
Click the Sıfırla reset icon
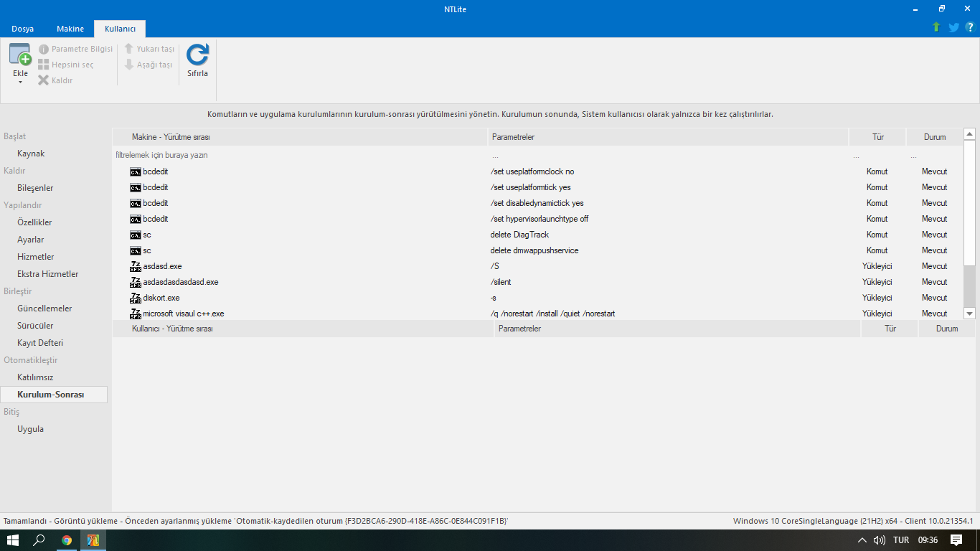[x=197, y=55]
